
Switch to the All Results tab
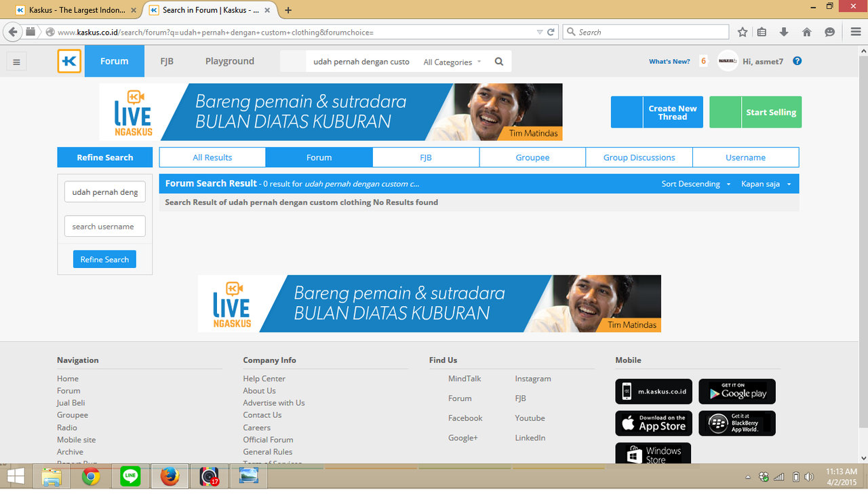point(212,157)
